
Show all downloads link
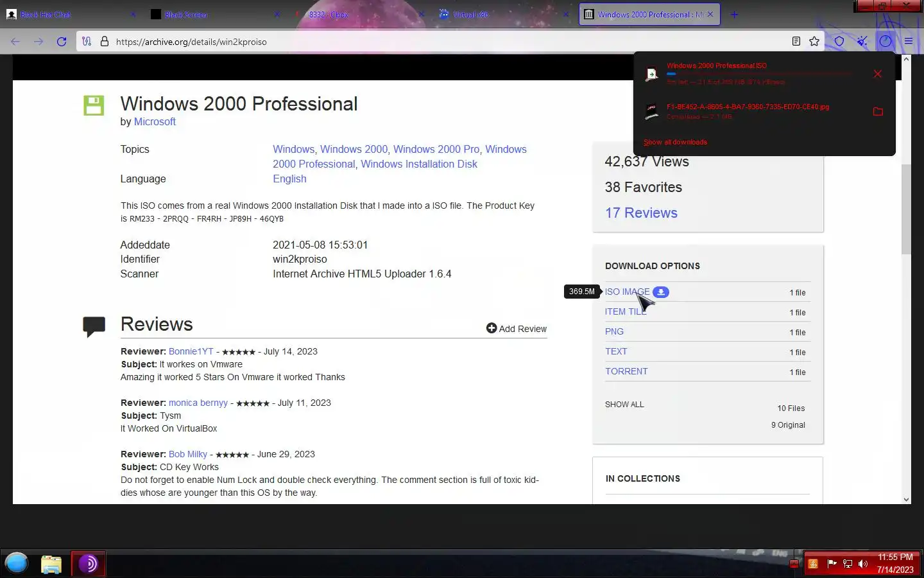[675, 142]
